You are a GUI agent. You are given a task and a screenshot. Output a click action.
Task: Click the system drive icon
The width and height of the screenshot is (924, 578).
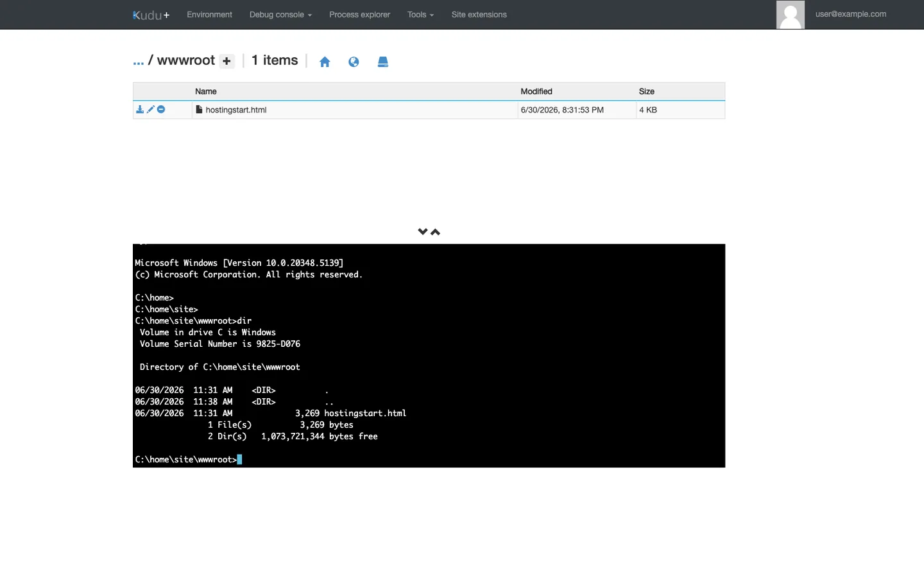[383, 62]
